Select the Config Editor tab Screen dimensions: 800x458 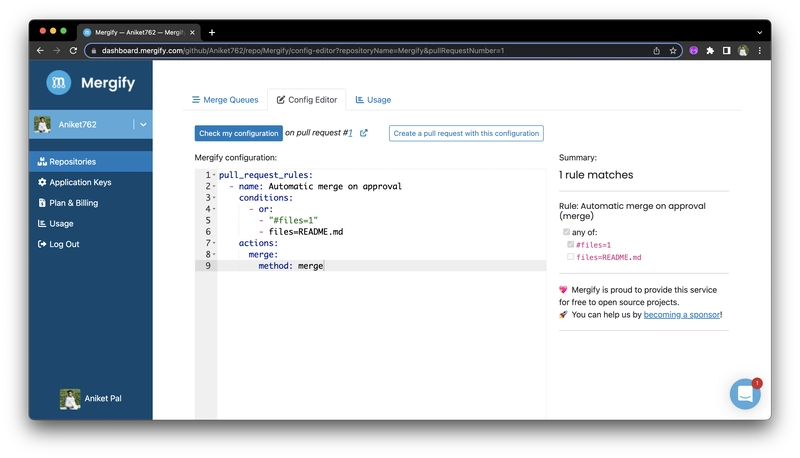point(307,100)
